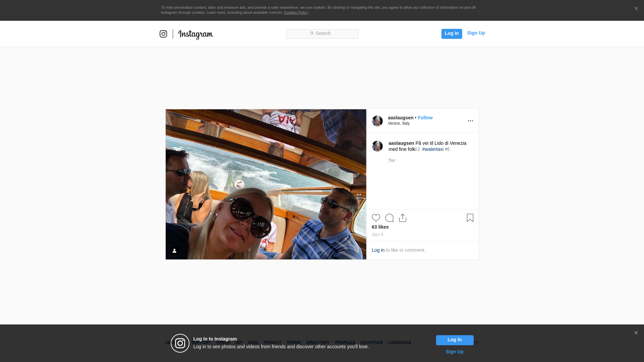Image resolution: width=644 pixels, height=362 pixels.
Task: Open the Cookies Policy link
Action: 296,12
